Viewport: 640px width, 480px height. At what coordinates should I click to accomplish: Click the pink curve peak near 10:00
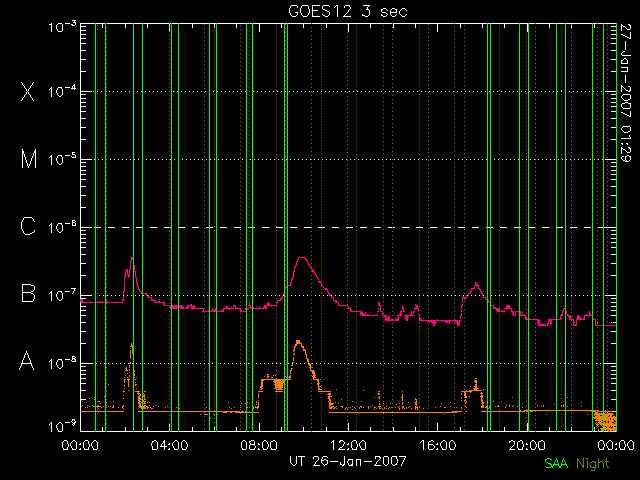[x=302, y=258]
